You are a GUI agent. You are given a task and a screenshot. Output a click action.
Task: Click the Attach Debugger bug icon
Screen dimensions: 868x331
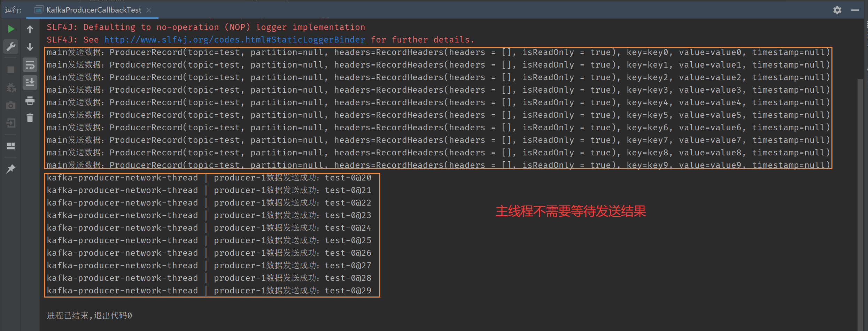[11, 88]
